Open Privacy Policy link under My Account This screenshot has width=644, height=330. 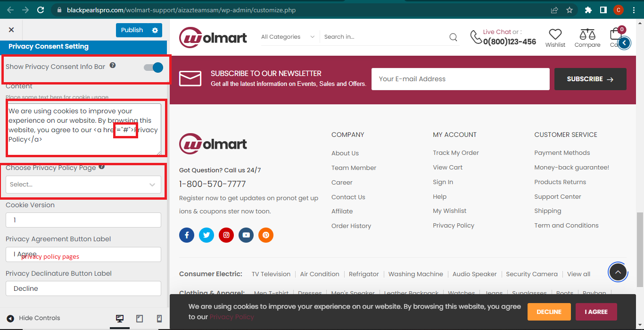pos(454,225)
